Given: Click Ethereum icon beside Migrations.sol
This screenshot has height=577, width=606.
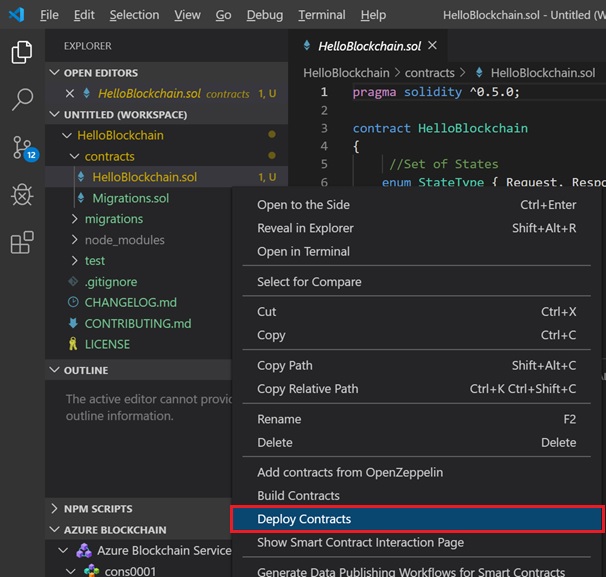Looking at the screenshot, I should pyautogui.click(x=81, y=198).
